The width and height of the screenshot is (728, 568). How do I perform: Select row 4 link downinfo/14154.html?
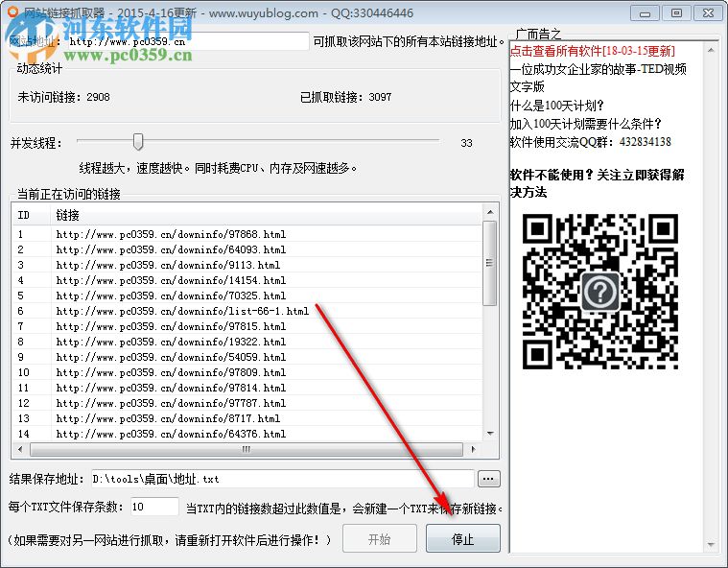[247, 280]
